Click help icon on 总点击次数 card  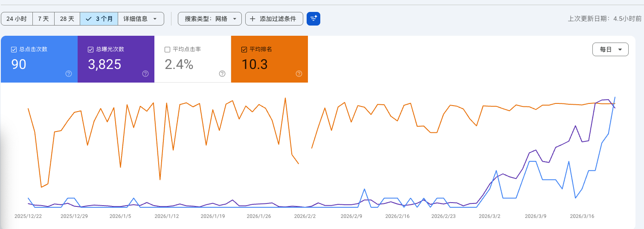69,74
